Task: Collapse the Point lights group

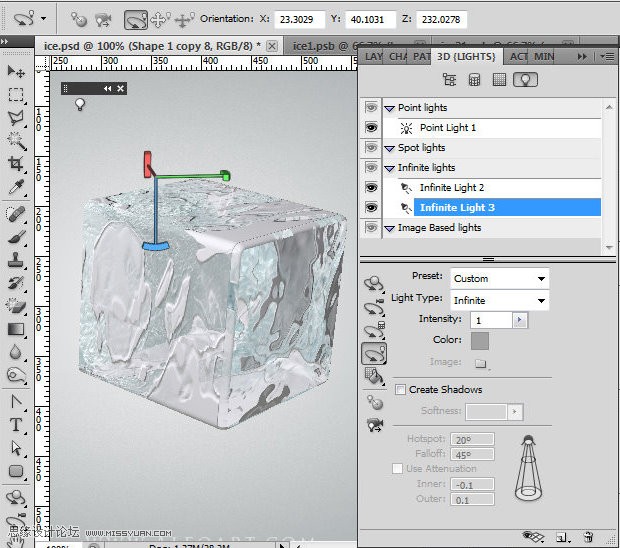Action: (389, 108)
